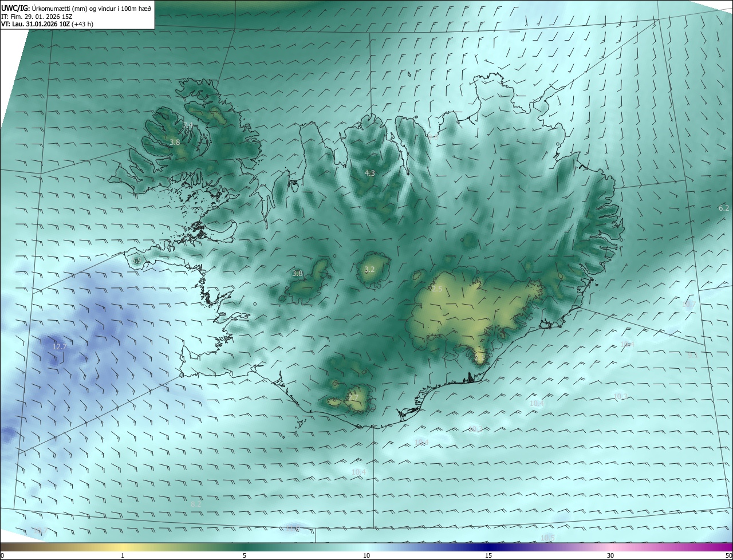
Task: Click the 30 tick label on the color scale
Action: point(610,555)
